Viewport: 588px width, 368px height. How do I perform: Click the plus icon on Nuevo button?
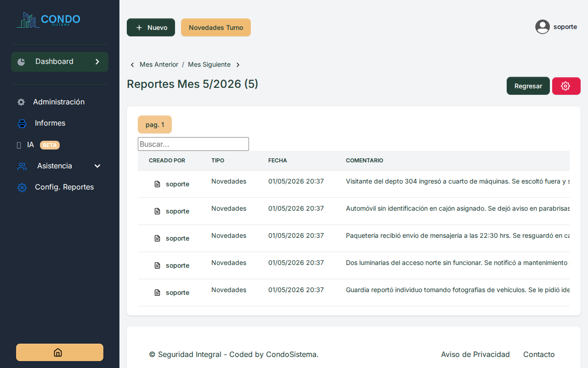139,28
